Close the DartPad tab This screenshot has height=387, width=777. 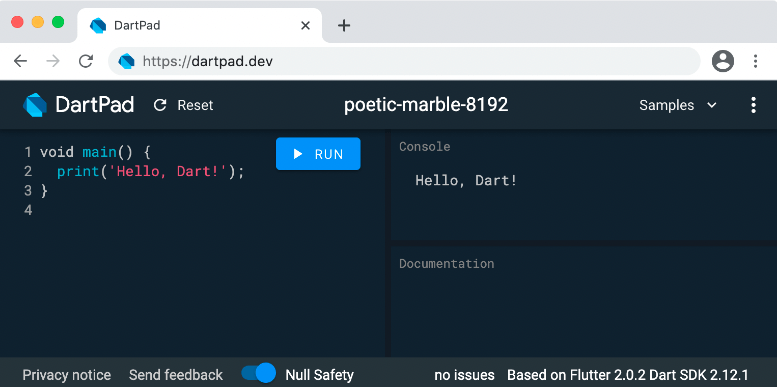(x=306, y=25)
